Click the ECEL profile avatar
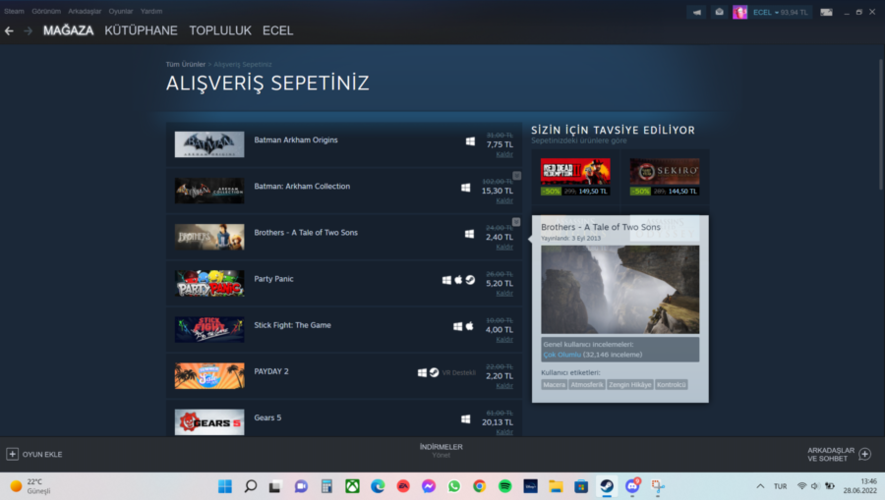This screenshot has width=885, height=500. 740,12
